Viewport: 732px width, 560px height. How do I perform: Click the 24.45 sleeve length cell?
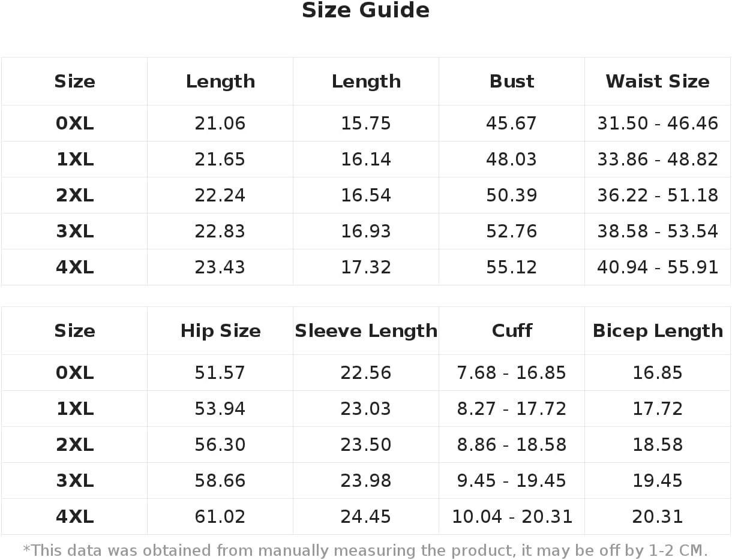pos(366,517)
